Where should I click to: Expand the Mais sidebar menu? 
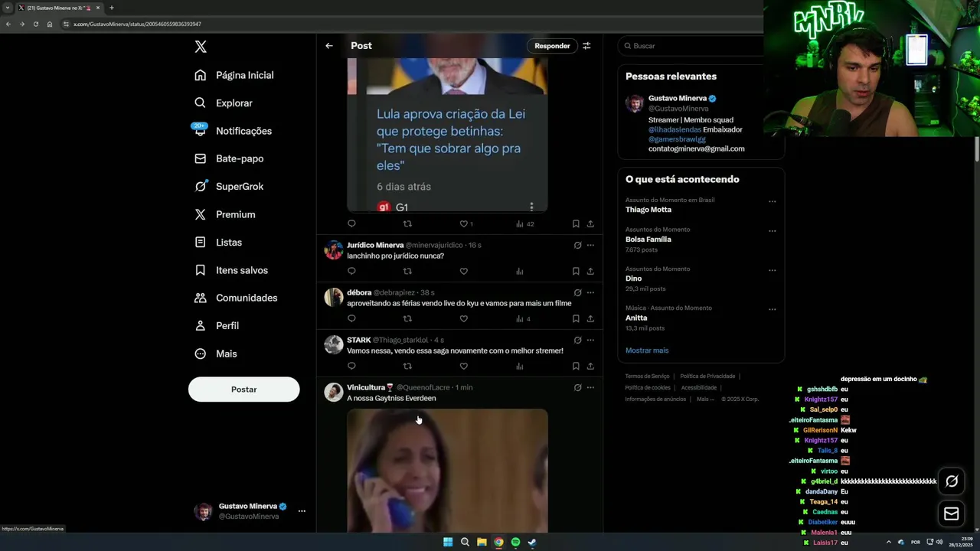tap(216, 354)
